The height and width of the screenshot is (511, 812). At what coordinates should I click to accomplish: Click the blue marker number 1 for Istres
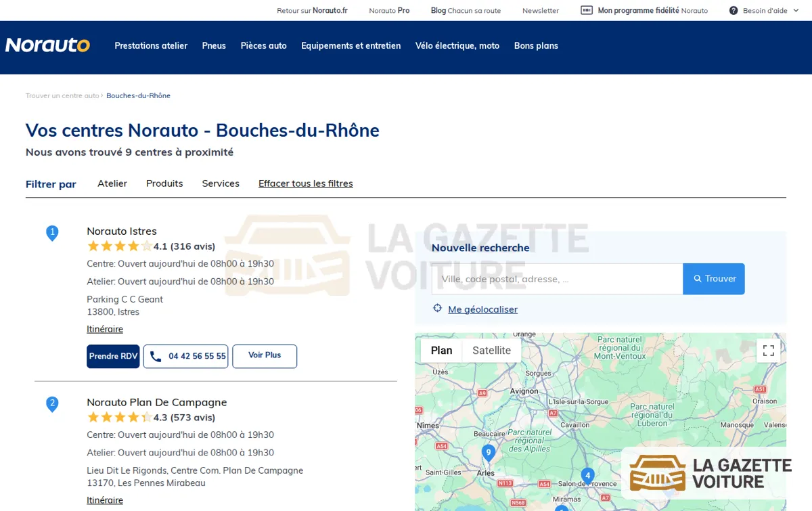coord(52,233)
